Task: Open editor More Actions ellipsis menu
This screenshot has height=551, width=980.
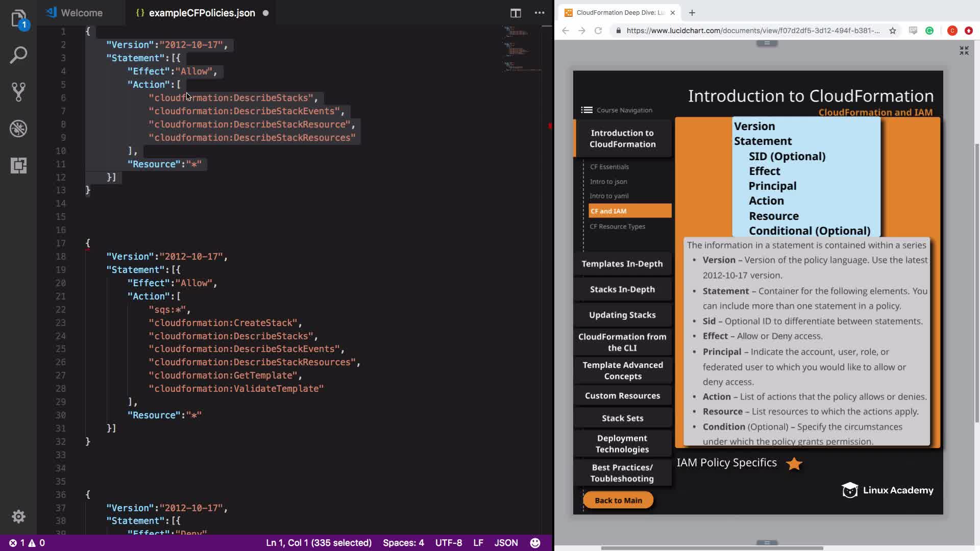Action: tap(540, 13)
